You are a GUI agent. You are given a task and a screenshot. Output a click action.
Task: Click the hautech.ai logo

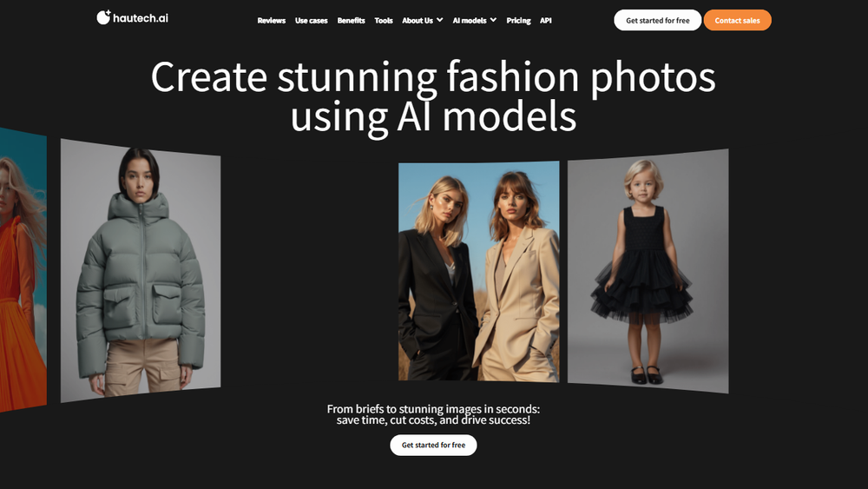(132, 17)
